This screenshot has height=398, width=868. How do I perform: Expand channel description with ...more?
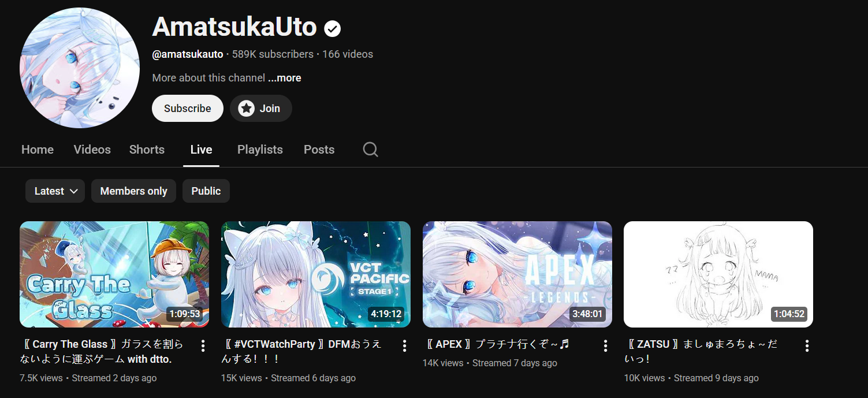(284, 78)
